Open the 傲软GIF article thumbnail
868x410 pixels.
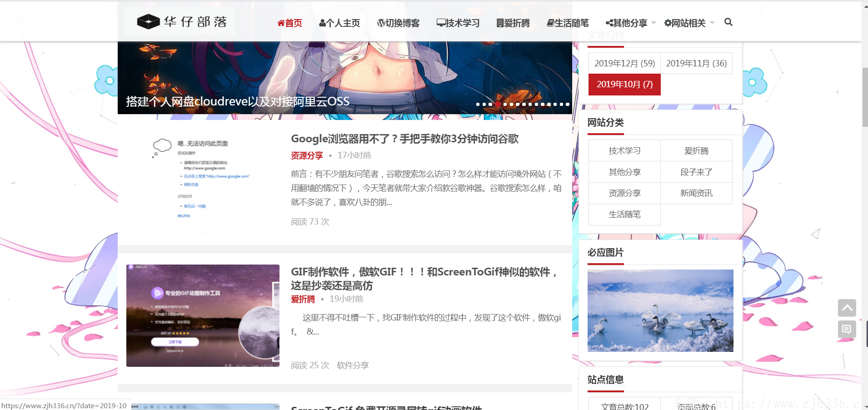(203, 315)
